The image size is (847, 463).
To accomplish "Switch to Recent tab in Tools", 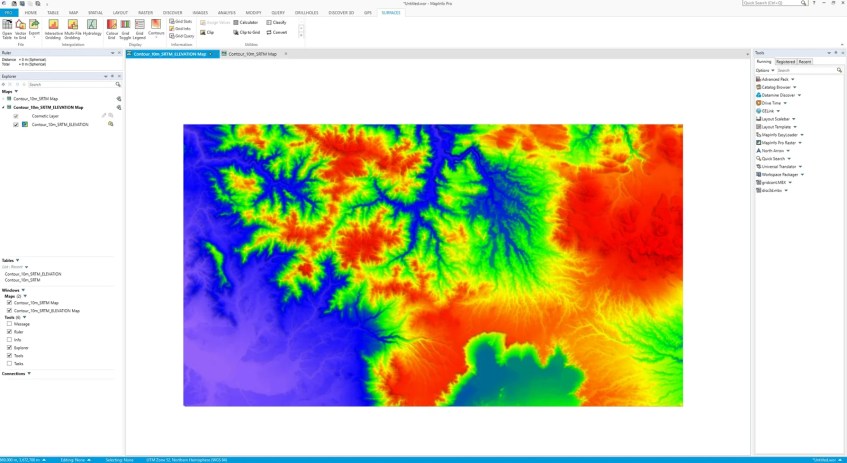I will click(x=805, y=62).
